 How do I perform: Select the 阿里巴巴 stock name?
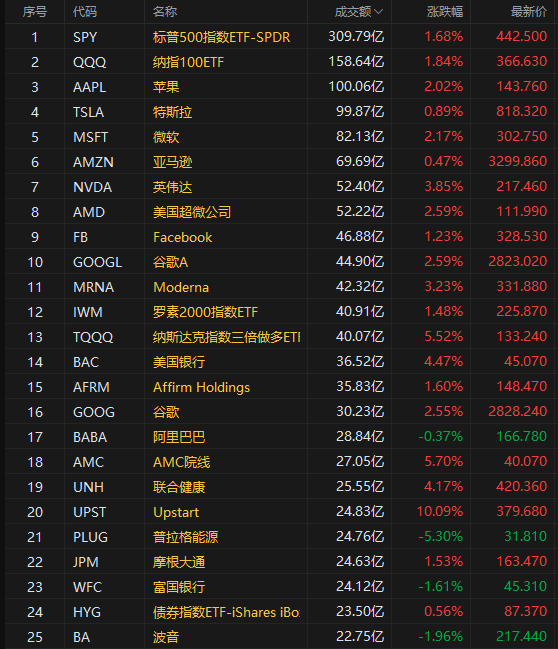click(x=179, y=437)
